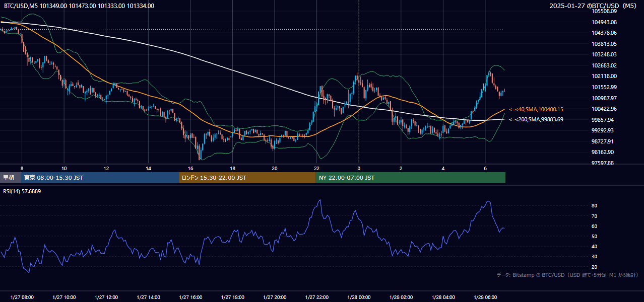The image size is (644, 302).
Task: Click the RSI axis value 40
Action: [x=594, y=246]
